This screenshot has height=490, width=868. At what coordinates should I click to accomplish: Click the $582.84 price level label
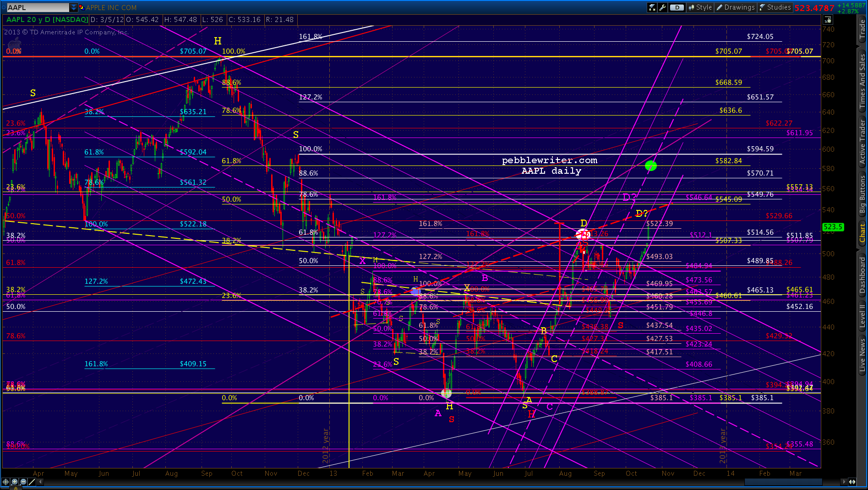729,161
